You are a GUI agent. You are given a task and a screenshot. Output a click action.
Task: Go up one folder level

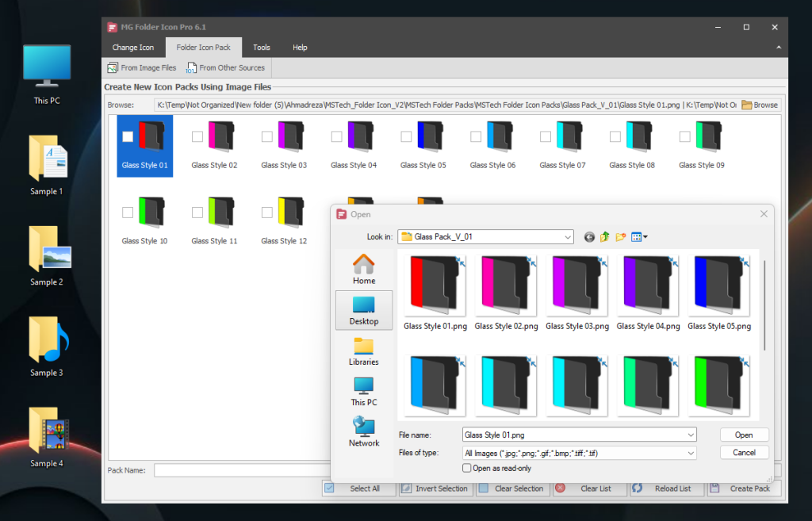pyautogui.click(x=604, y=236)
